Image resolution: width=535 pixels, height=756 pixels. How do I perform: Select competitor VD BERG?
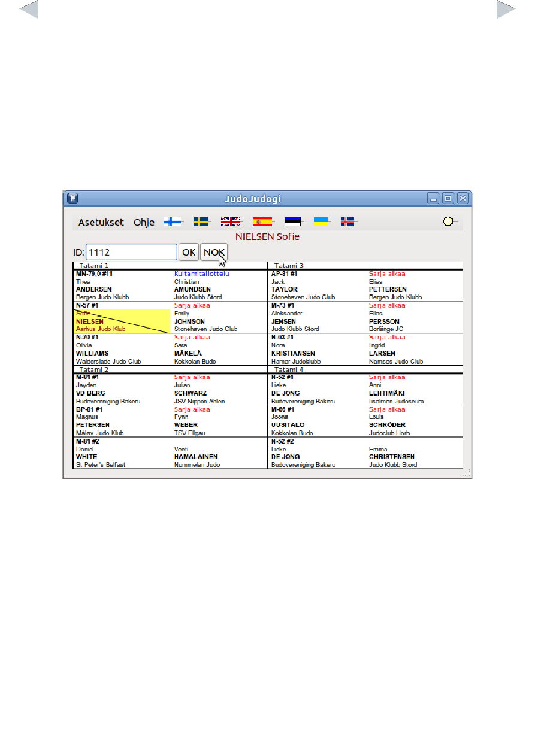coord(90,393)
